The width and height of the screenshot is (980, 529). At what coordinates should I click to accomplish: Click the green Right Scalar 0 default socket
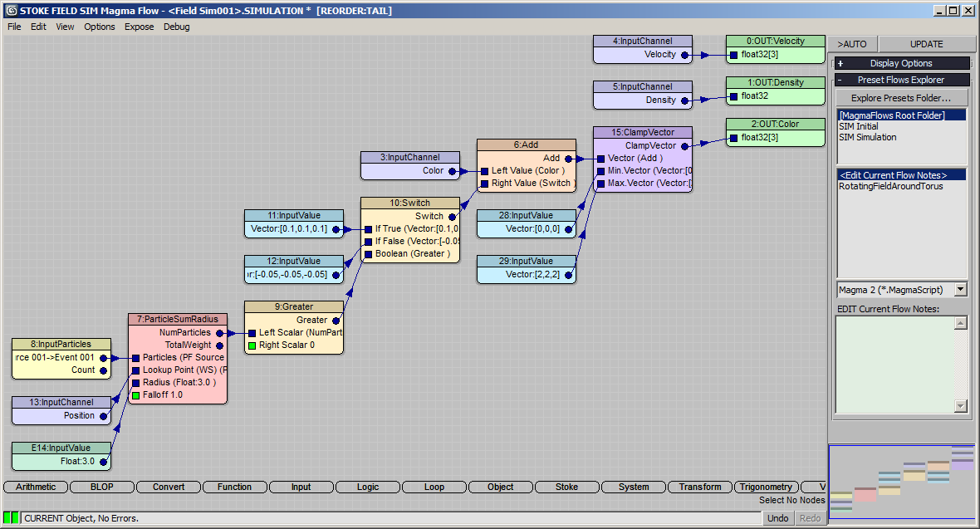252,345
